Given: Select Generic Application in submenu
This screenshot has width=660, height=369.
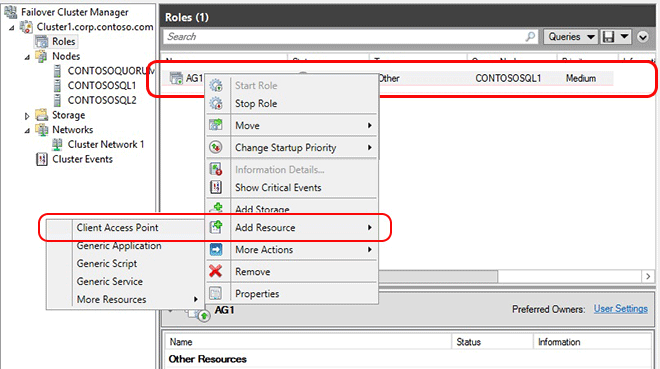Looking at the screenshot, I should 125,245.
